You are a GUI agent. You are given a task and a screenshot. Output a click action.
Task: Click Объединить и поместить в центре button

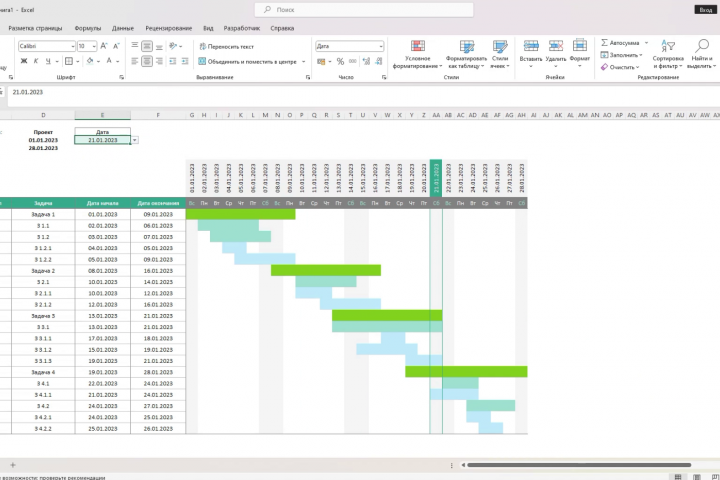pos(248,61)
